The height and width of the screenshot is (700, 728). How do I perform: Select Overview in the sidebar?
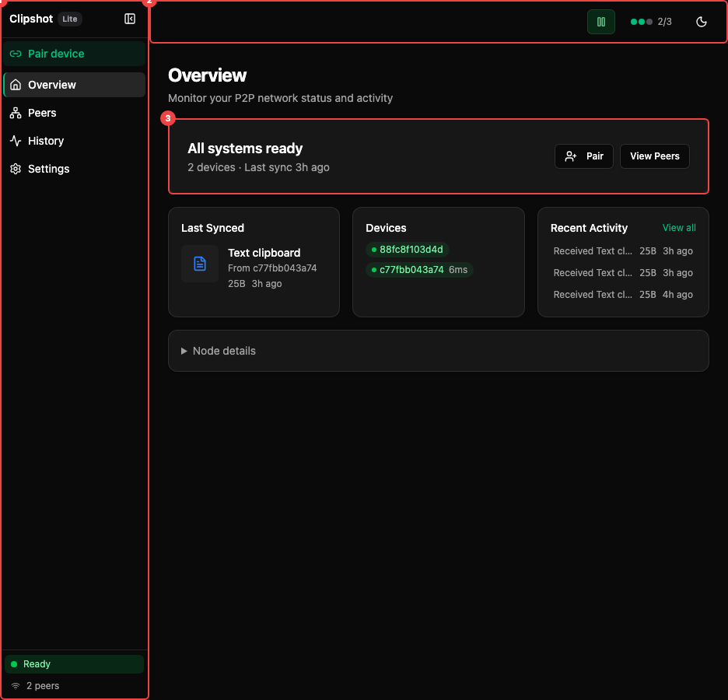[51, 85]
